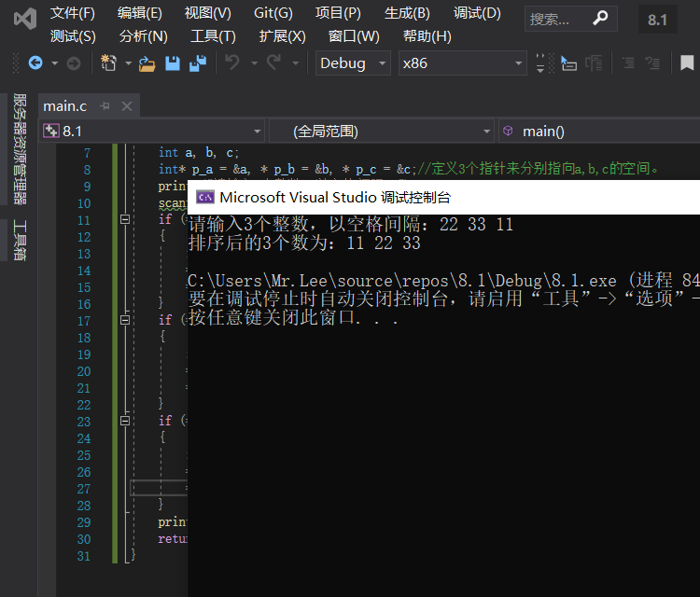Open the 视图(V) menu
Image resolution: width=700 pixels, height=597 pixels.
point(208,13)
